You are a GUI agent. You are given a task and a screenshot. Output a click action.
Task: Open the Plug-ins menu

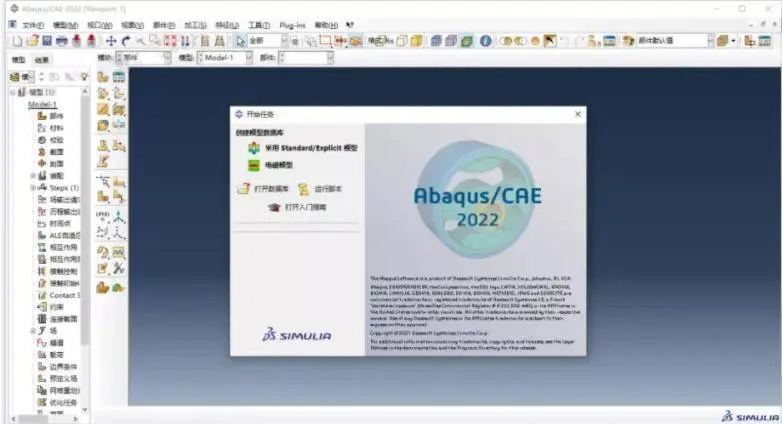tap(292, 25)
